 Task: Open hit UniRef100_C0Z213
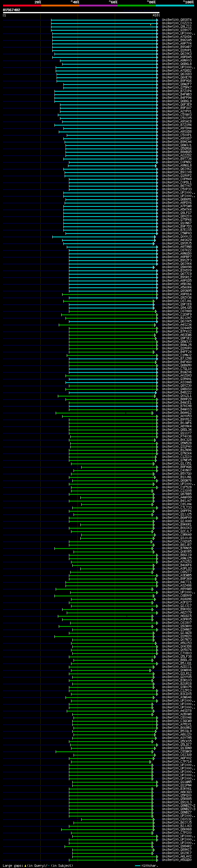[x=176, y=23]
